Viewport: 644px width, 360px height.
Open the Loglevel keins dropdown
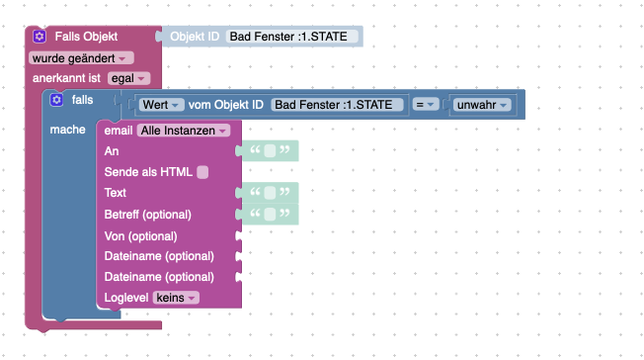coord(176,298)
